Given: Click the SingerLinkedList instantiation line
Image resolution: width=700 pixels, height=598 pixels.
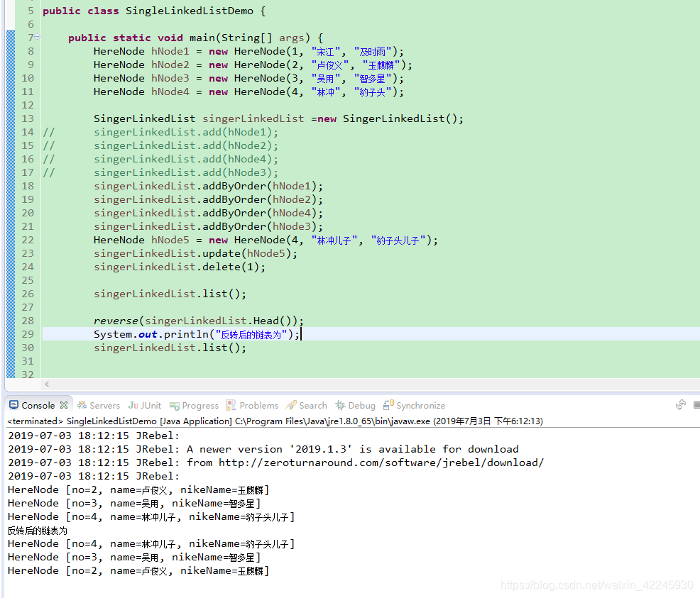Looking at the screenshot, I should click(x=278, y=118).
